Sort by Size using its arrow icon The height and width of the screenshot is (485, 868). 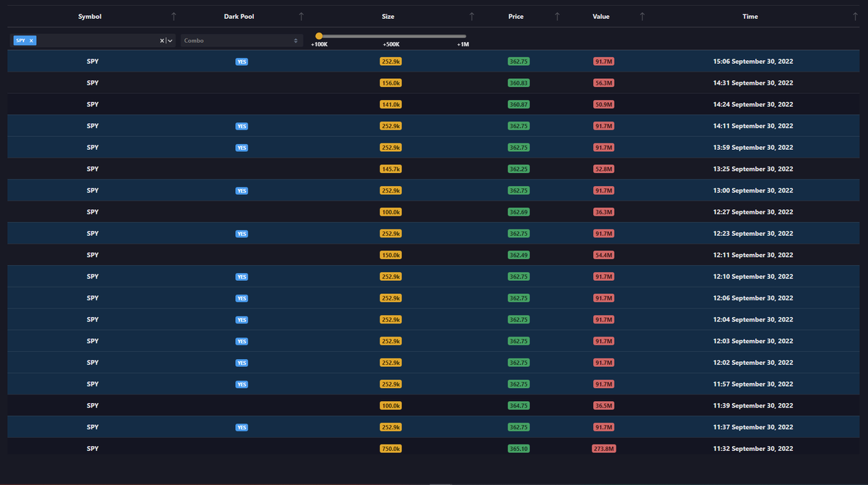(472, 17)
